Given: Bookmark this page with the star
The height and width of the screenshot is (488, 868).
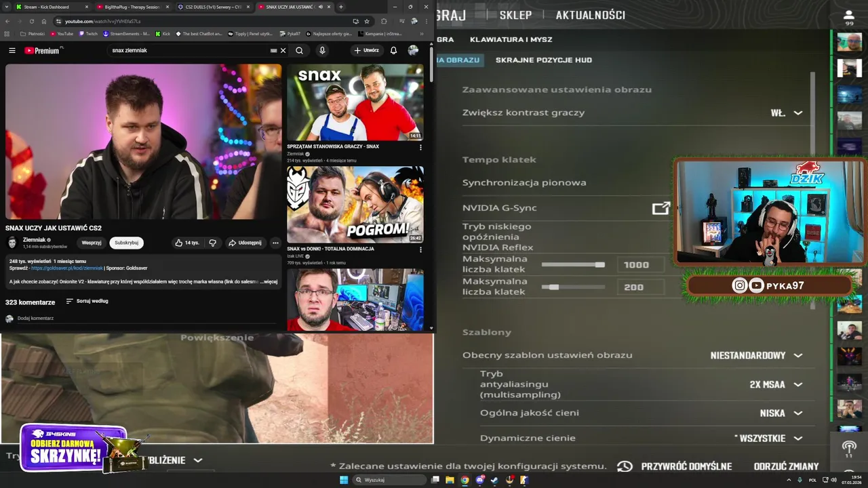Looking at the screenshot, I should 367,21.
